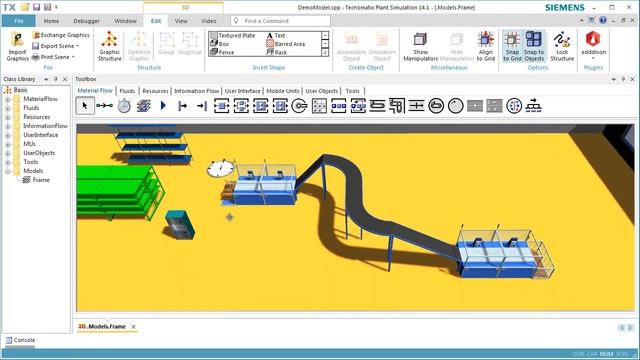This screenshot has height=360, width=640.
Task: Expand the InformationFlow folder node
Action: click(x=7, y=126)
